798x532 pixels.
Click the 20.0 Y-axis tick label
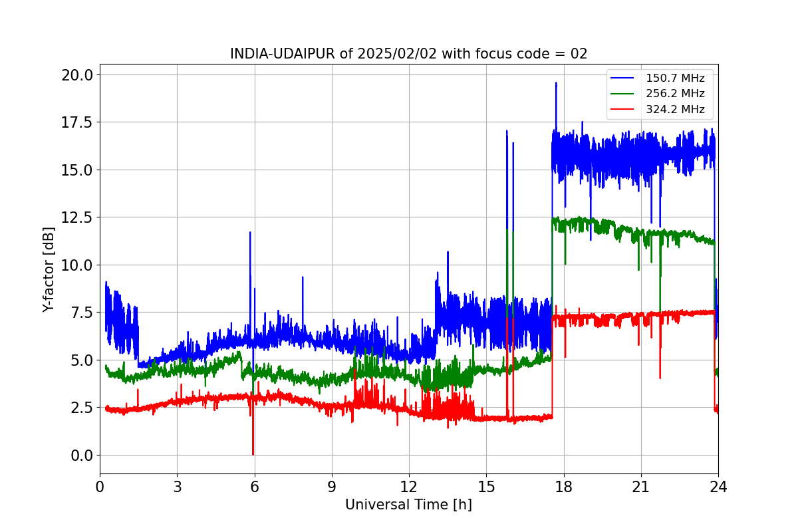point(77,74)
